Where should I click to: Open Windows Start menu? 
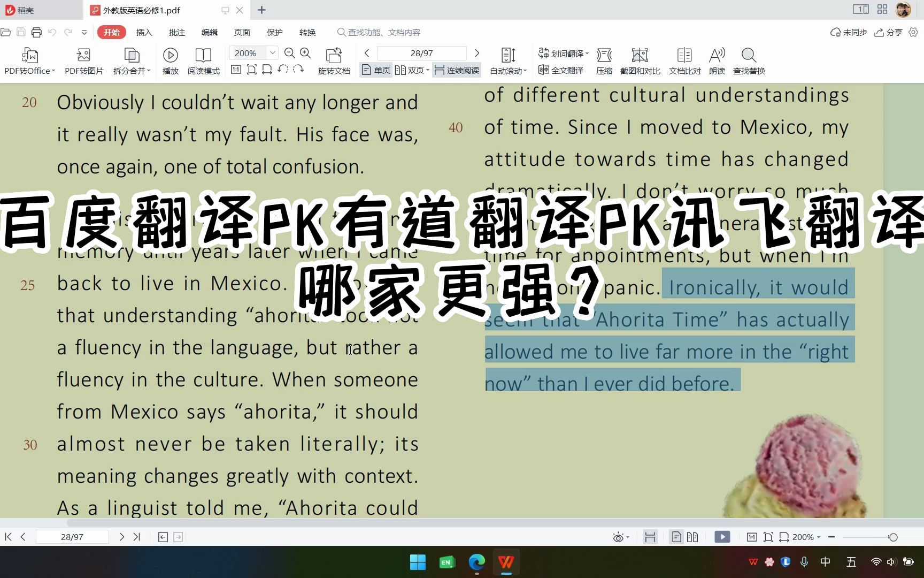pos(418,562)
